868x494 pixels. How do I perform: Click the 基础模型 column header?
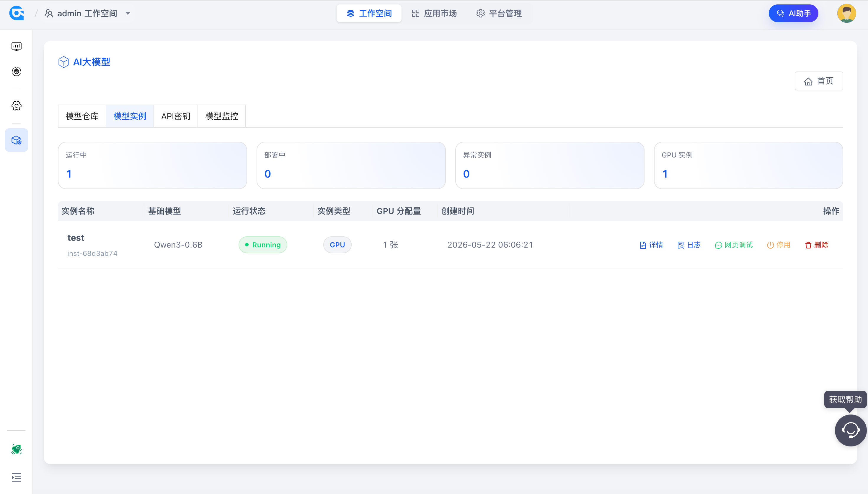(164, 211)
